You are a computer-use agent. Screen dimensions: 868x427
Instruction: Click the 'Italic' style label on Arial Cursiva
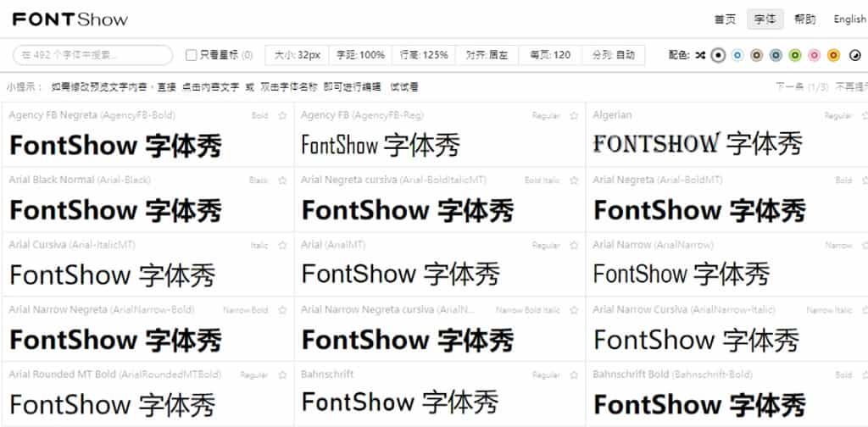(x=259, y=245)
